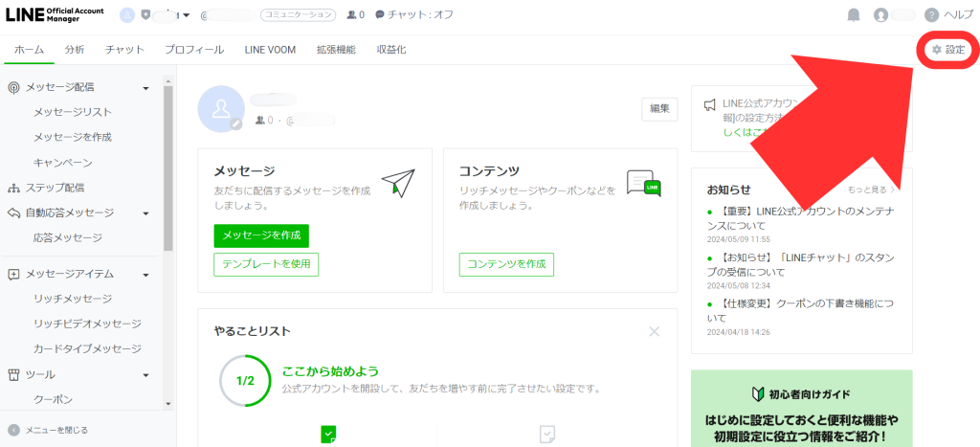
Task: Open the account switcher dropdown arrow
Action: click(x=187, y=15)
